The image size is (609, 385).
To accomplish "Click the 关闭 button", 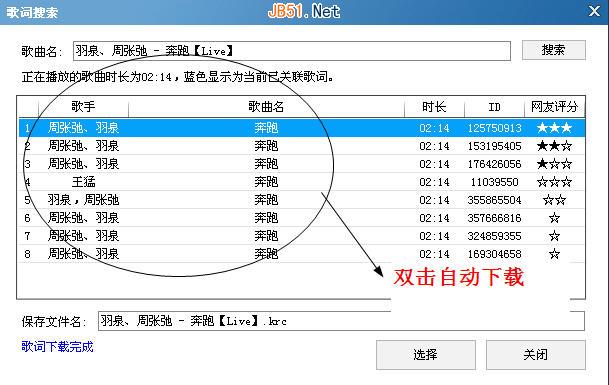I will pos(536,355).
